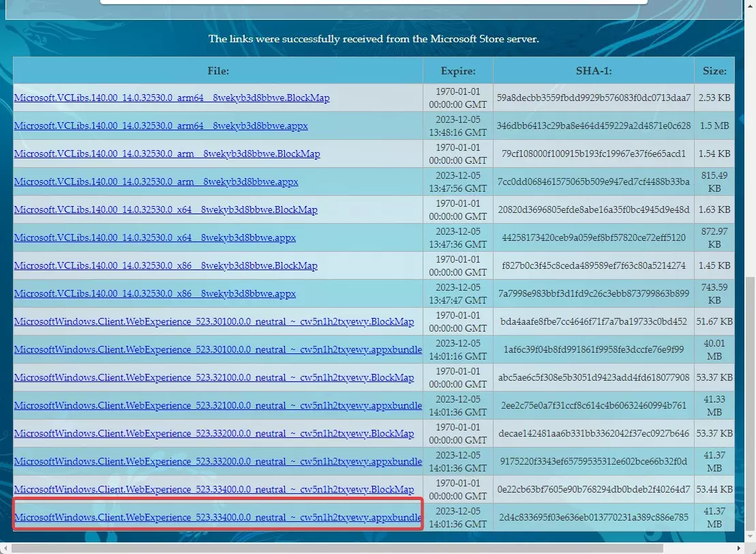Click VCLibs x86 BlockMap link
This screenshot has height=554, width=756.
tap(166, 265)
